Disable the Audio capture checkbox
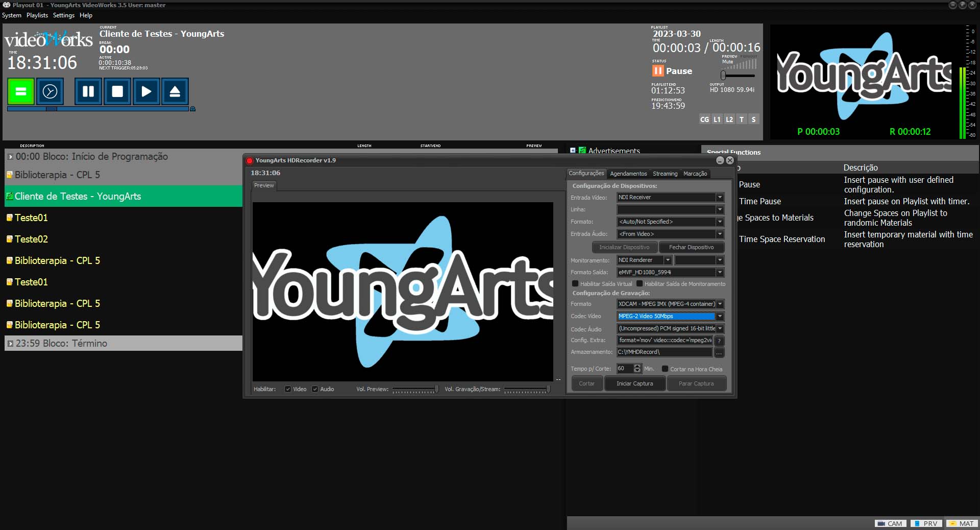The image size is (980, 530). point(315,389)
